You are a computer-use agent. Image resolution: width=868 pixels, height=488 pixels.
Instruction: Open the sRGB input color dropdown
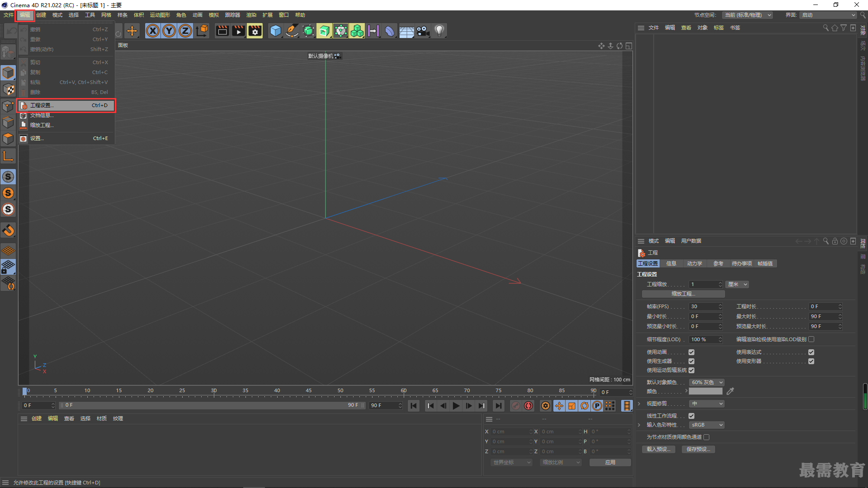[707, 425]
